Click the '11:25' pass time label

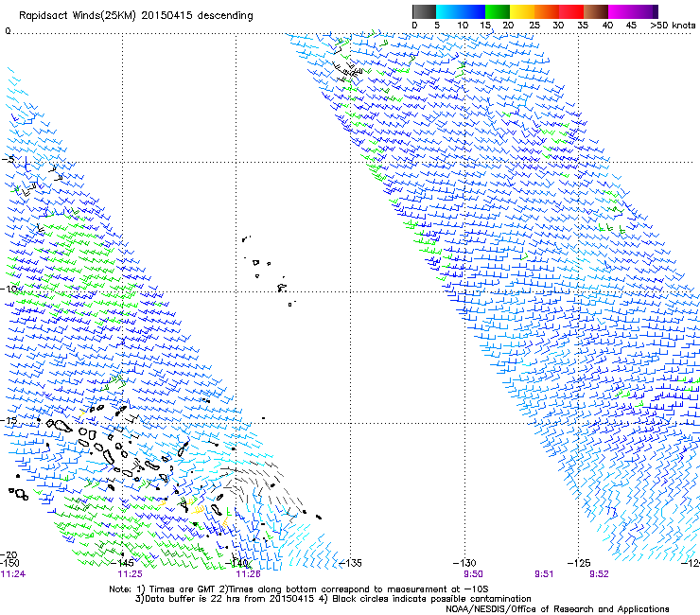point(130,574)
